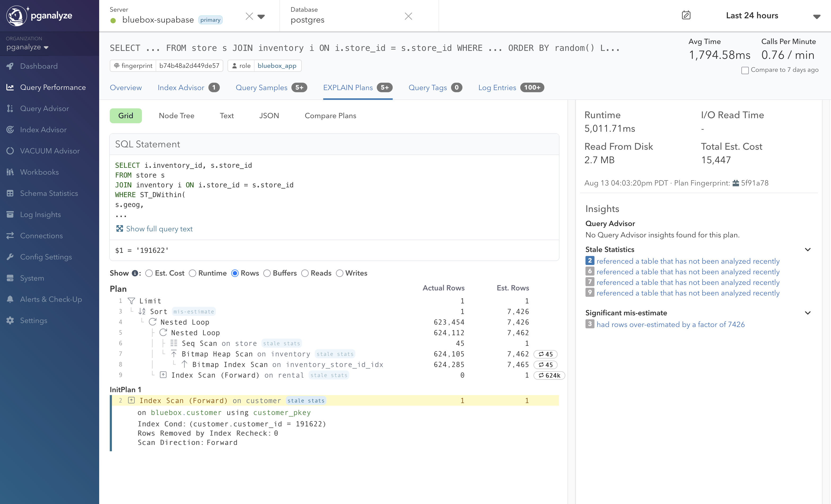Click the Schema Statistics table icon
This screenshot has height=504, width=831.
10,193
